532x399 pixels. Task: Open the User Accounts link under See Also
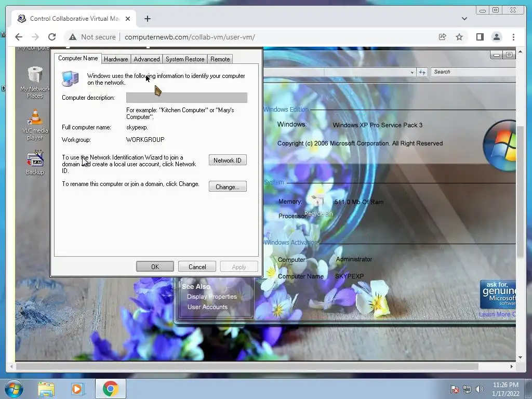click(207, 307)
